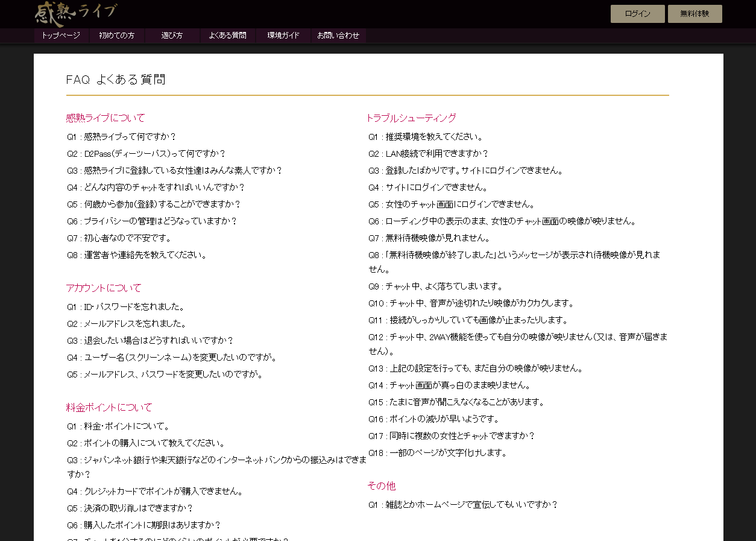Open question about ジャパンネット銀行や楽天銀行 振込み
Screen dimensions: 756x541
pyautogui.click(x=216, y=467)
